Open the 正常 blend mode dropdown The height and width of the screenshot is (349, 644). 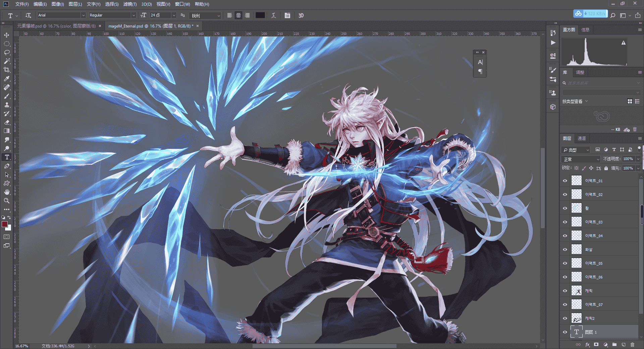point(581,159)
